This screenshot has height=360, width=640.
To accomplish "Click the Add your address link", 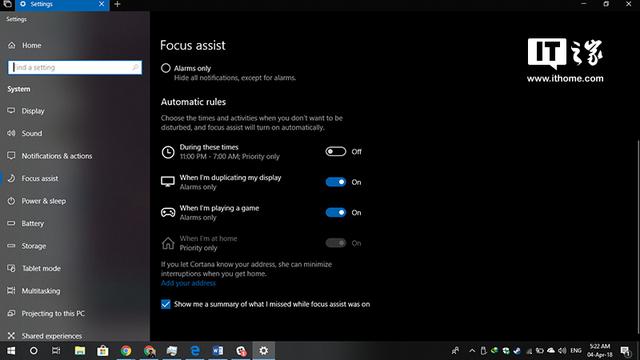I will 188,283.
